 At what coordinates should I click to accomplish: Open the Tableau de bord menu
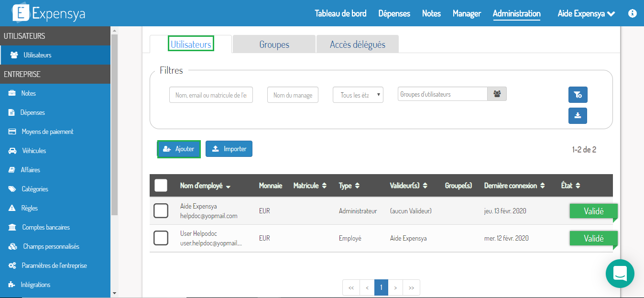pos(340,13)
